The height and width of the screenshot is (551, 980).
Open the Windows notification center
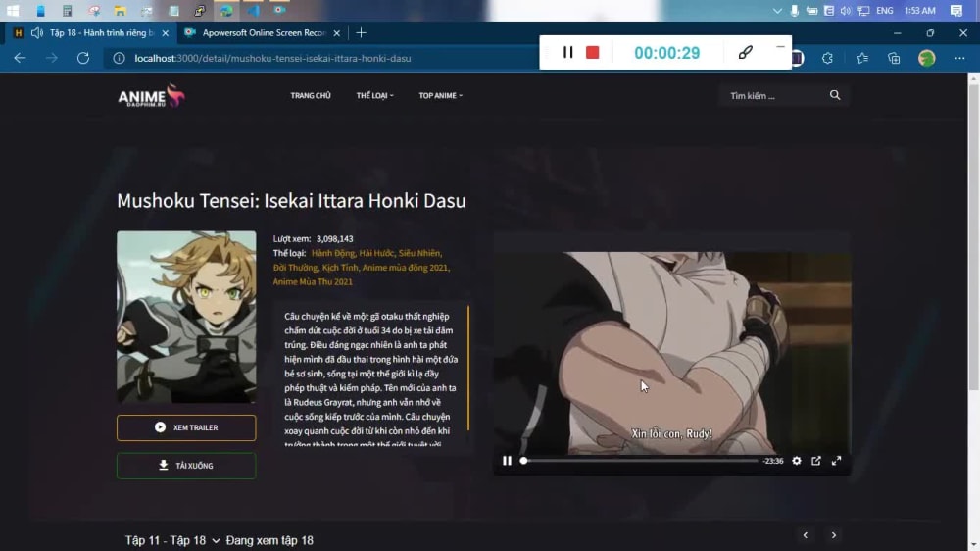pyautogui.click(x=956, y=11)
